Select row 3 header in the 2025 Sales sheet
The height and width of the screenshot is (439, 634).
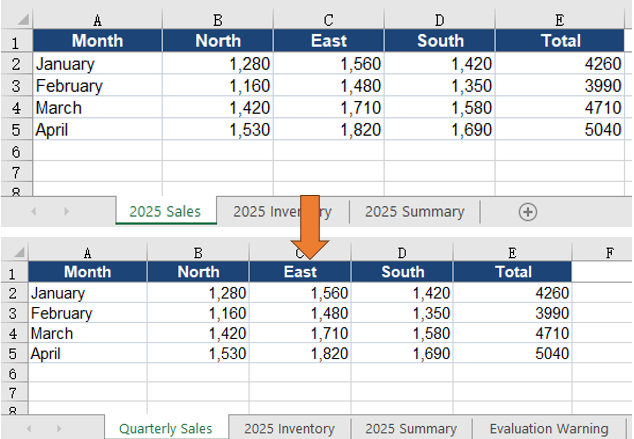16,85
